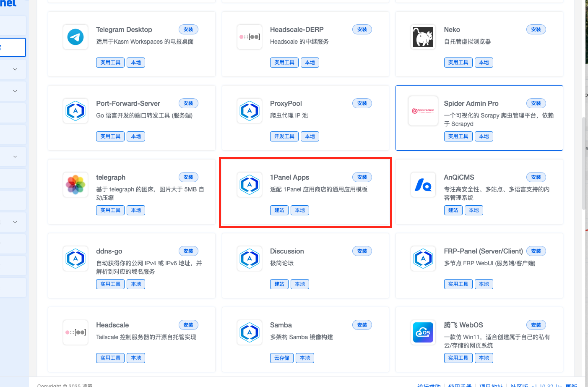The height and width of the screenshot is (387, 588).
Task: Open the AnQiCMS app icon
Action: [x=423, y=185]
